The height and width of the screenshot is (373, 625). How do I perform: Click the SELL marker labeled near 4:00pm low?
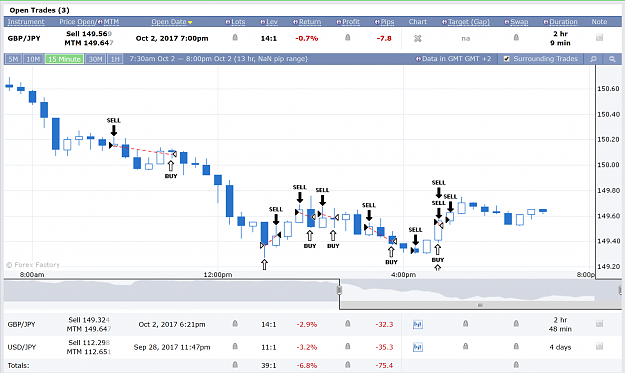click(x=415, y=237)
